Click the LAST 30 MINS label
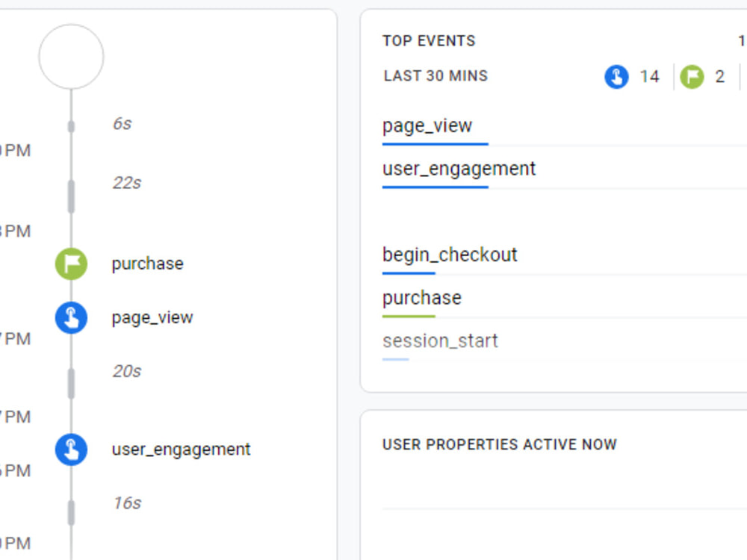 (435, 75)
